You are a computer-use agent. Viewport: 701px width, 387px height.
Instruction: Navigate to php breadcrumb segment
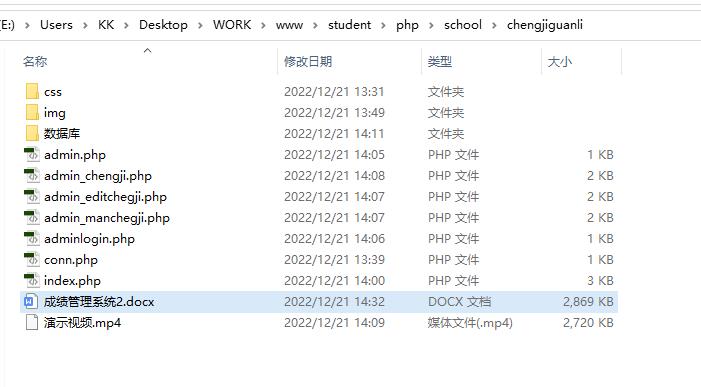pos(407,25)
